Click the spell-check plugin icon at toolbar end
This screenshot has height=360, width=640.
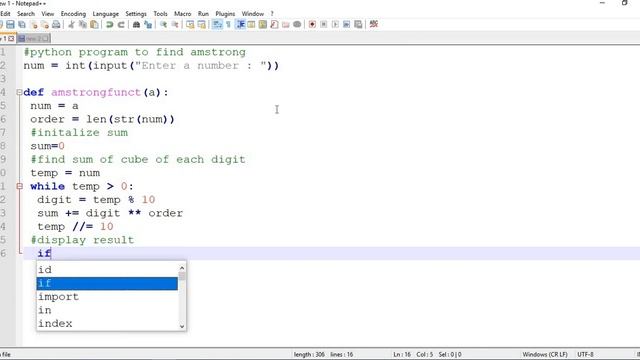tap(373, 24)
